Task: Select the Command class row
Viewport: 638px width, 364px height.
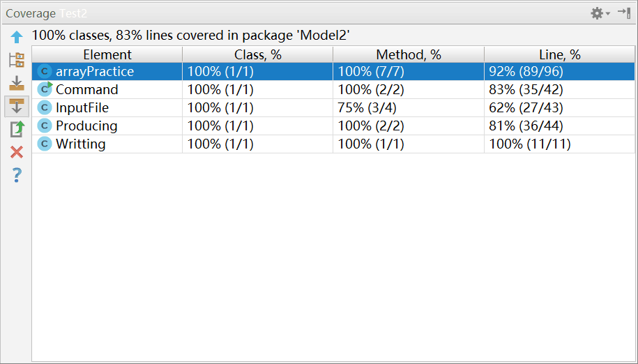Action: pos(333,89)
